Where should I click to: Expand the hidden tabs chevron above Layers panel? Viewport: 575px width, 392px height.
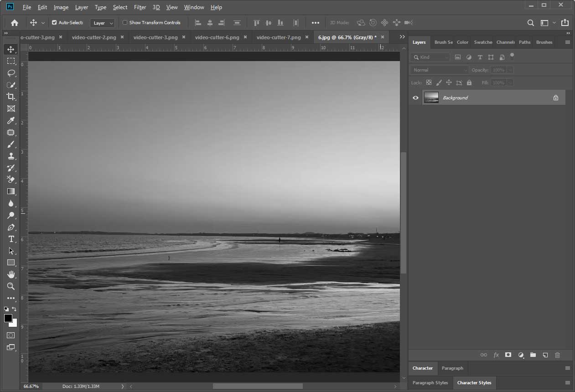point(567,33)
